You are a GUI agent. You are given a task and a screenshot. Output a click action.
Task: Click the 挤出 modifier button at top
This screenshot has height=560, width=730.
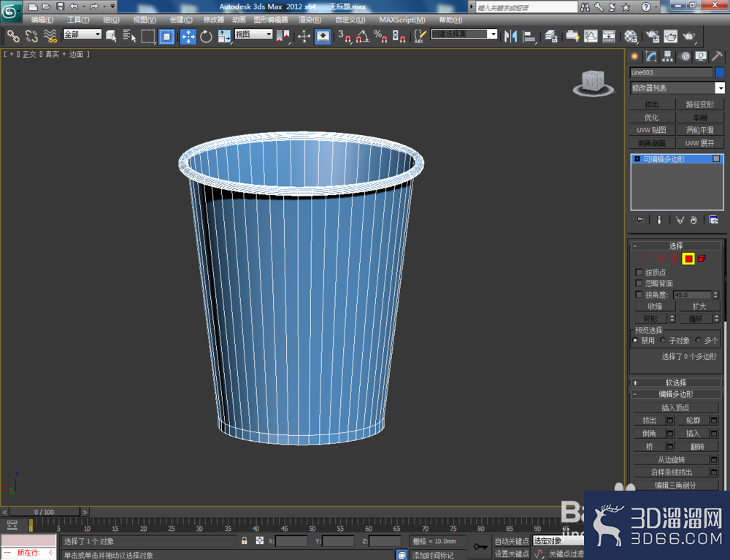pyautogui.click(x=652, y=104)
